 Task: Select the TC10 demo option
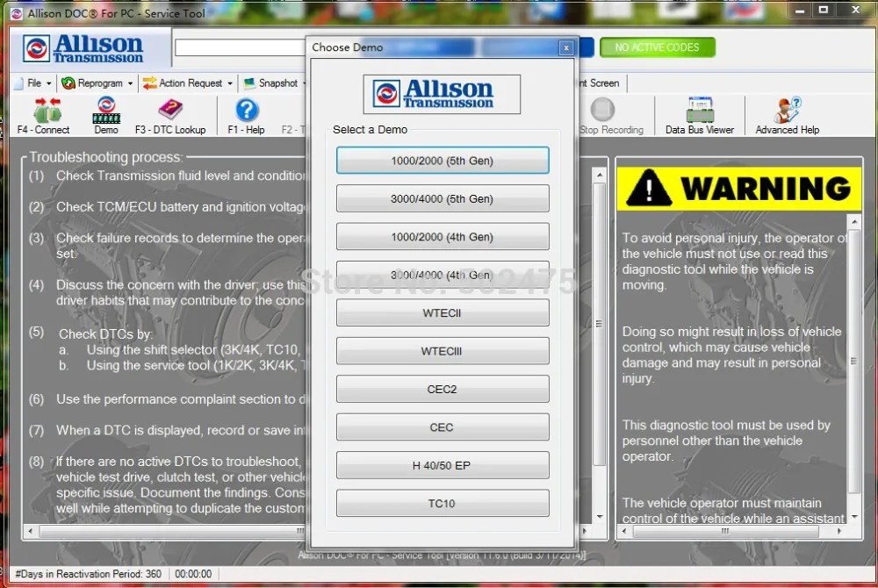point(442,503)
